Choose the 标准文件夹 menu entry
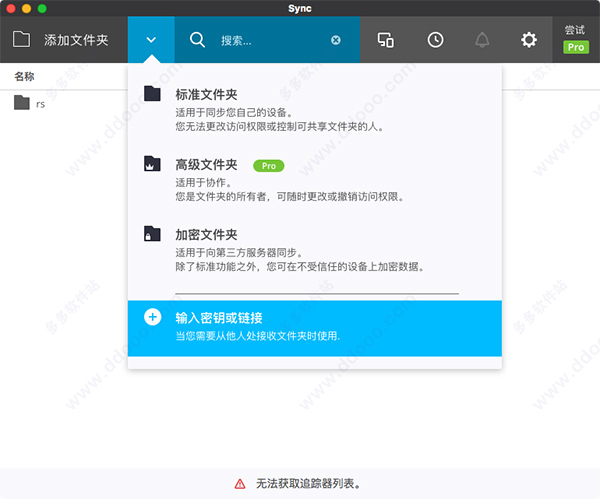Screen dimensions: 600x499 coord(315,109)
